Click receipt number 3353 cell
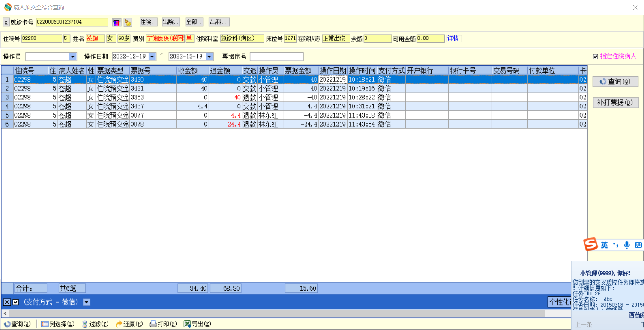The width and height of the screenshot is (644, 330). coord(153,98)
